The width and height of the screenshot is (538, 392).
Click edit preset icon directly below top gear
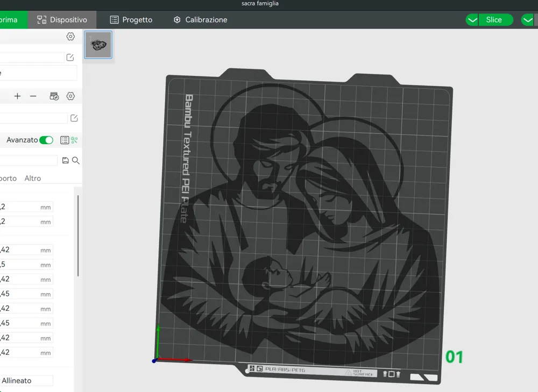coord(70,58)
